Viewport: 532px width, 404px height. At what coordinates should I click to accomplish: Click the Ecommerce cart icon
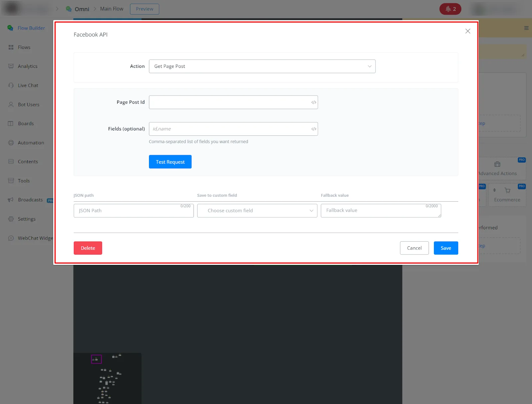point(507,190)
